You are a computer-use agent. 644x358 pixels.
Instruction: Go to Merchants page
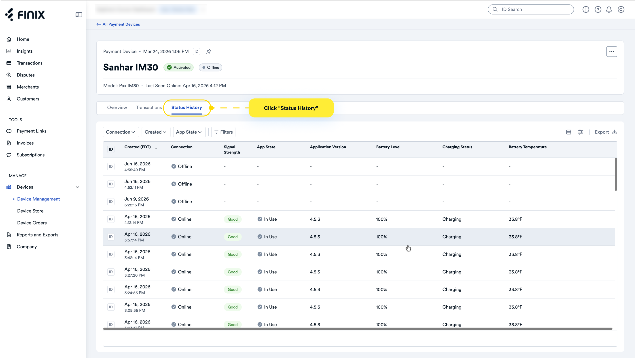[x=28, y=87]
